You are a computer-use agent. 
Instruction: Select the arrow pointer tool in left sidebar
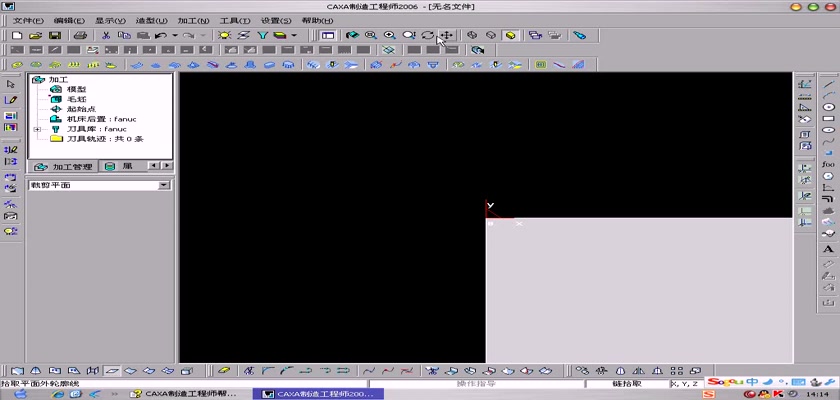pos(11,85)
